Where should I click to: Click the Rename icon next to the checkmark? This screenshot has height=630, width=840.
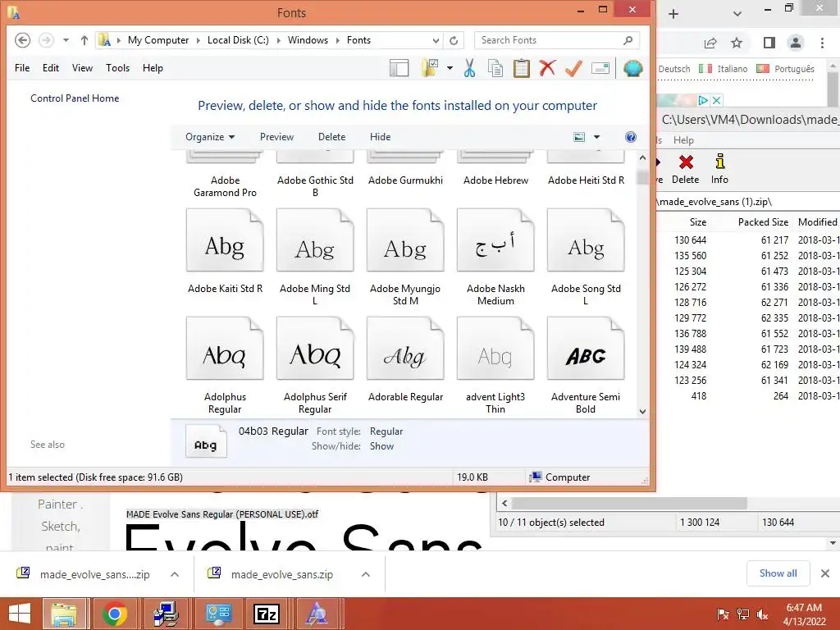[x=600, y=68]
